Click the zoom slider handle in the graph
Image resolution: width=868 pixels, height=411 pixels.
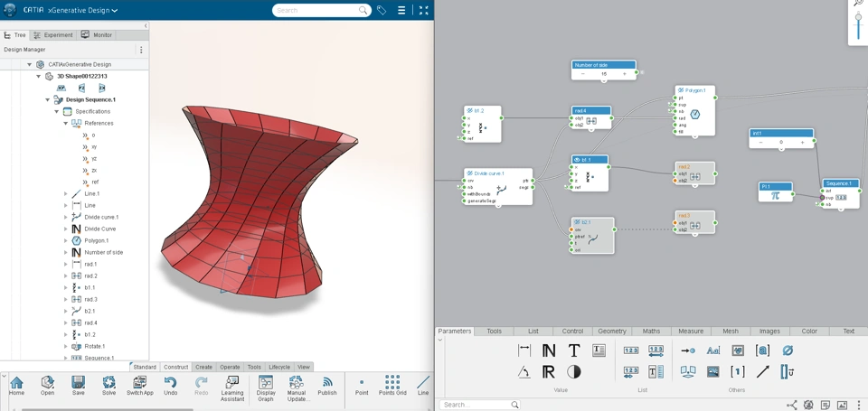point(859,18)
